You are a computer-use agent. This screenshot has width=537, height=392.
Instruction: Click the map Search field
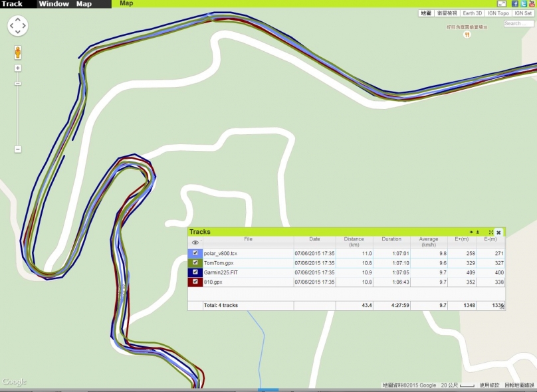tap(518, 23)
